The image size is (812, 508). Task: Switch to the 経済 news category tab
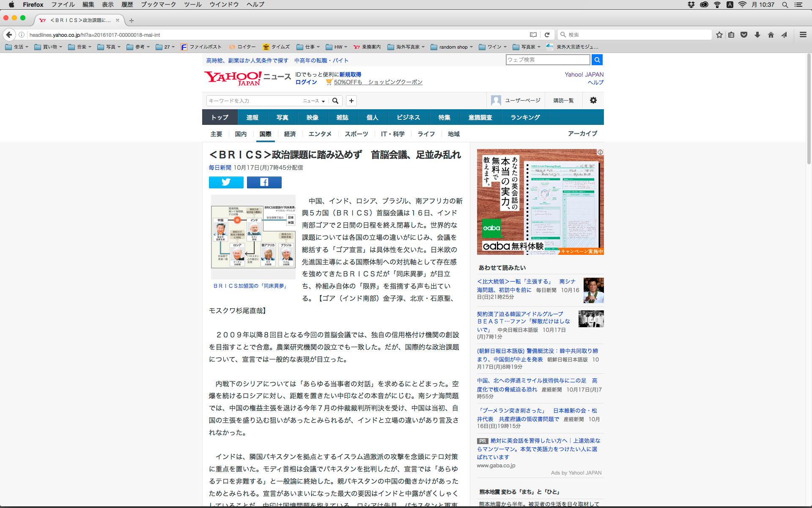click(290, 134)
